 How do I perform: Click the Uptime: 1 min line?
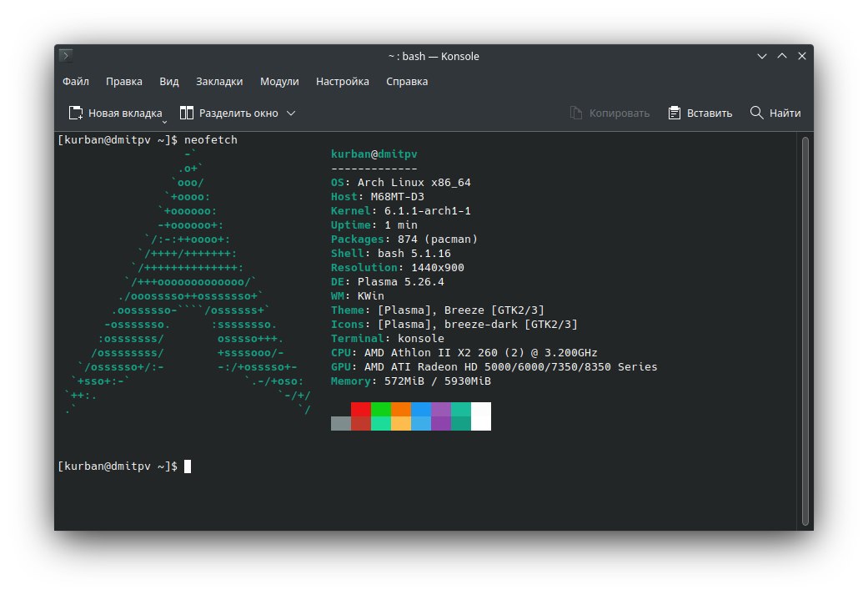374,225
